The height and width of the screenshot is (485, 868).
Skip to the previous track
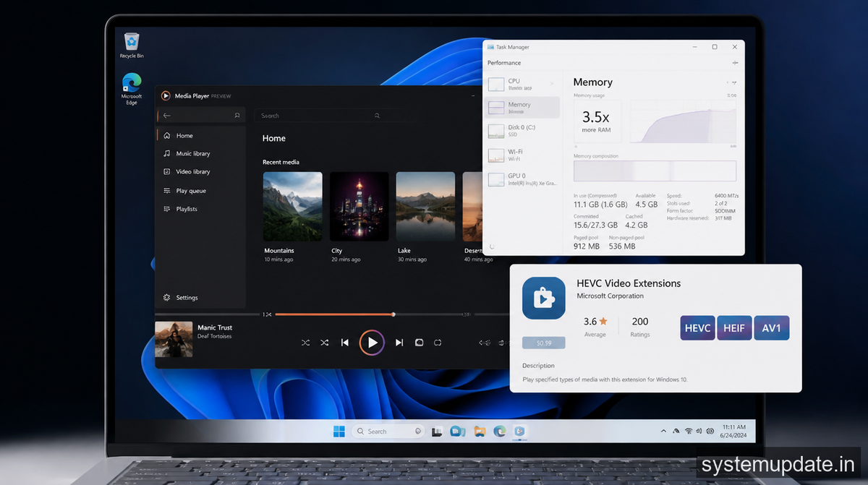[x=345, y=343]
